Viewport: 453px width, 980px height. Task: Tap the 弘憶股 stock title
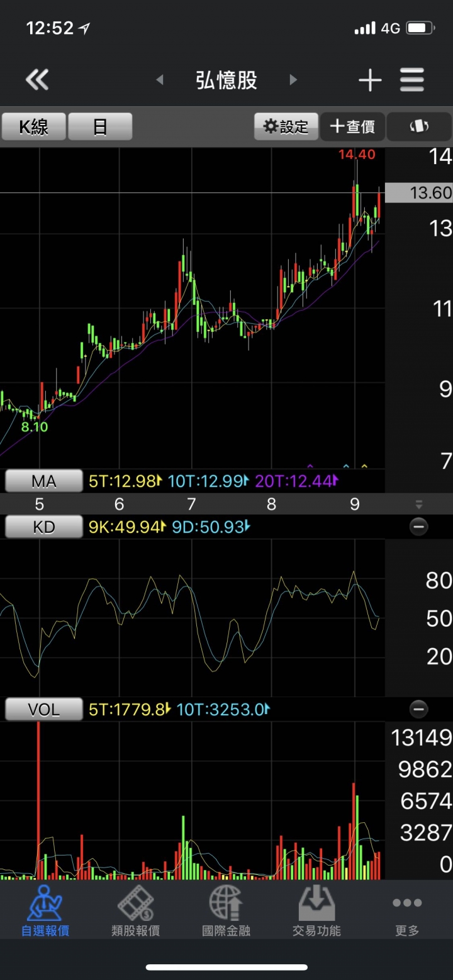point(226,80)
